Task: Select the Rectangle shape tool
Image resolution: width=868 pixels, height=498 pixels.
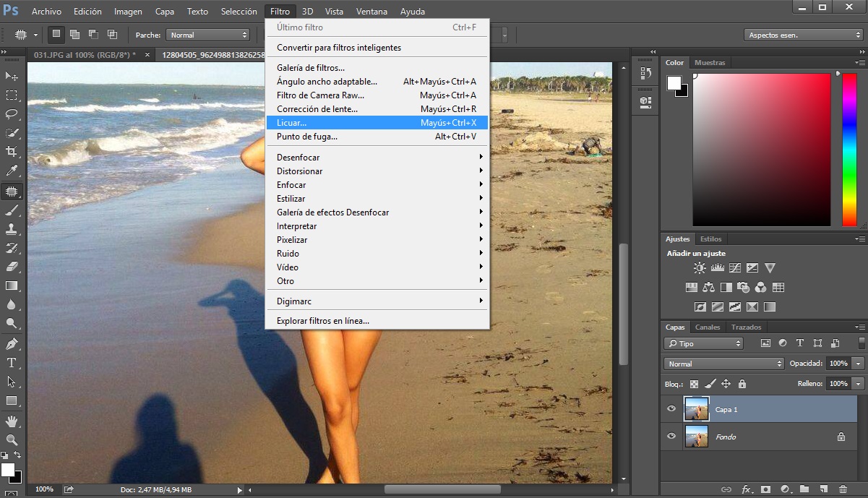Action: pyautogui.click(x=12, y=400)
